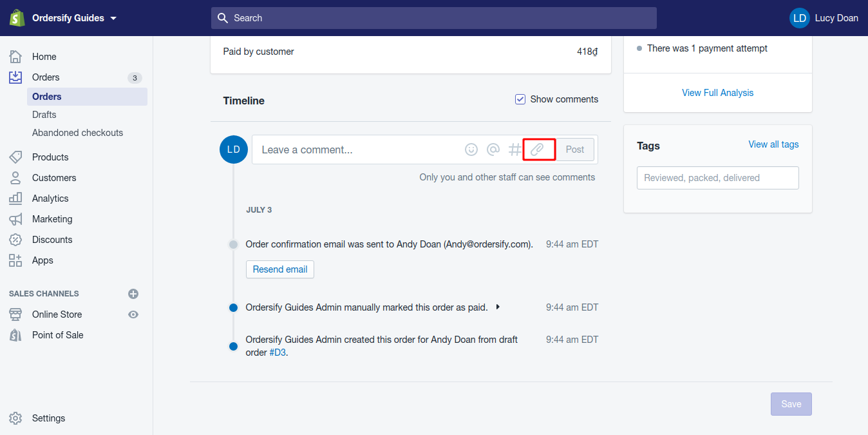The image size is (868, 435).
Task: Open draft order #D3 link
Action: [x=277, y=353]
